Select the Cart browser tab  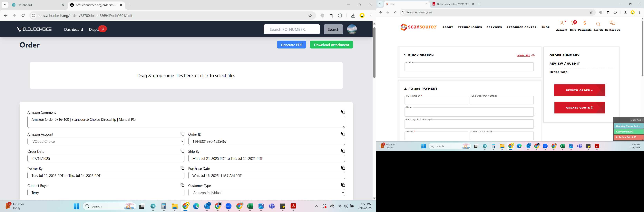[x=406, y=4]
